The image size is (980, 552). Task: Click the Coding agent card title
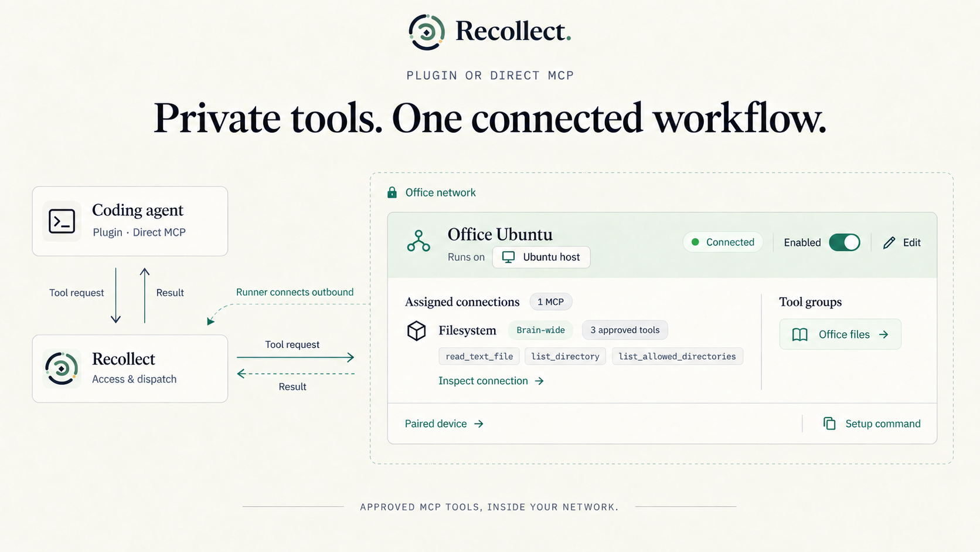coord(138,210)
